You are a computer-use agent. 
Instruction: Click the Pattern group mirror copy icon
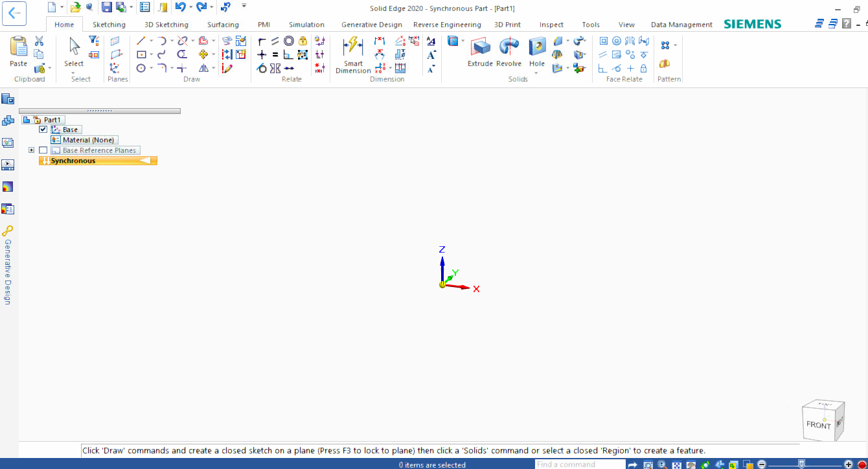(665, 63)
